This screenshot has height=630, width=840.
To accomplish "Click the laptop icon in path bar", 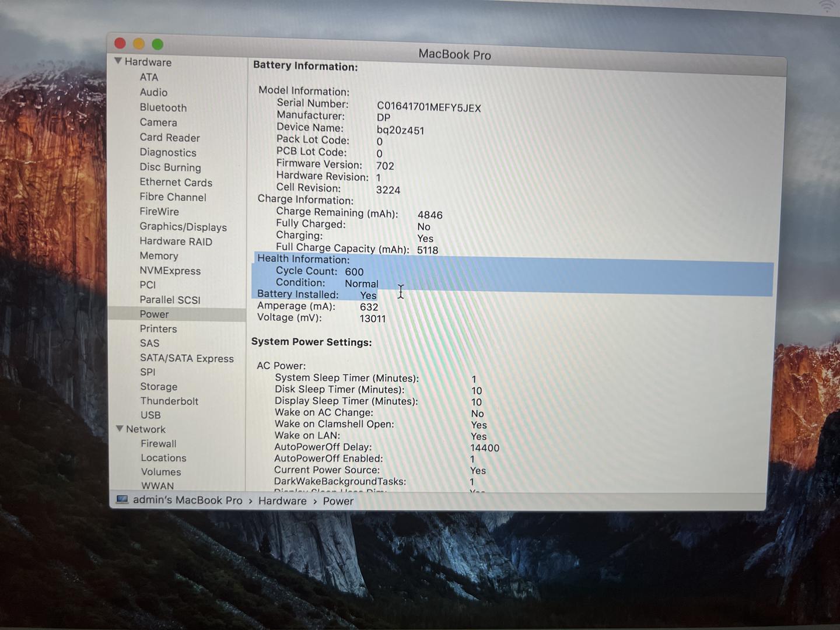I will point(122,500).
